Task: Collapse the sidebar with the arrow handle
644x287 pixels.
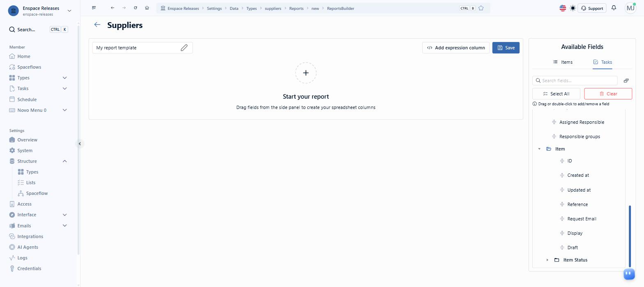Action: point(80,143)
